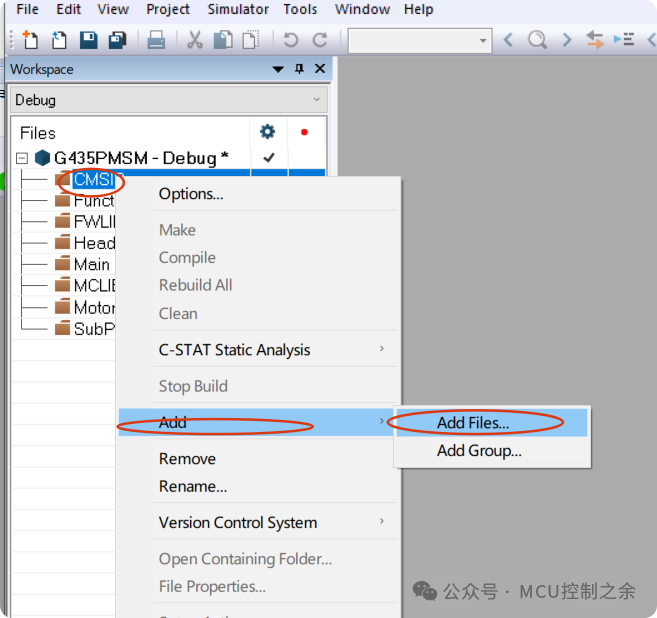Collapse the G435PMSM project tree node

[22, 158]
